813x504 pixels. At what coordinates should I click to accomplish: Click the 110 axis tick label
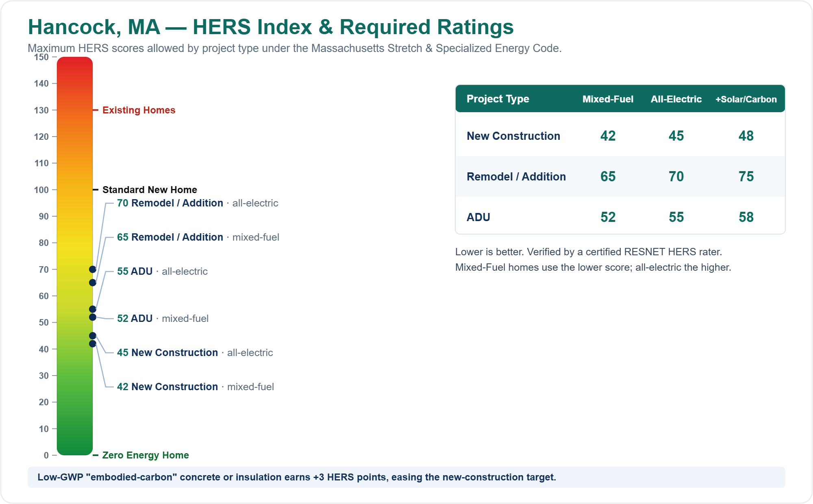(x=41, y=163)
